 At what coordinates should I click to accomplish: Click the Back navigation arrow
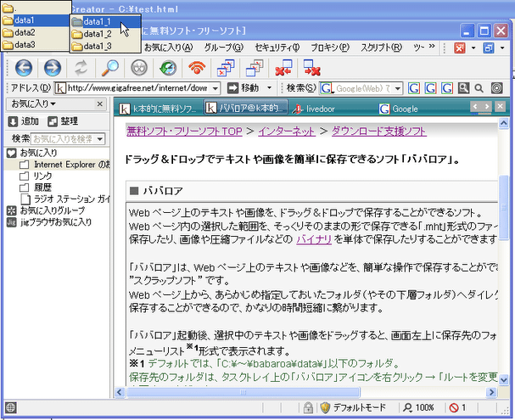(24, 68)
